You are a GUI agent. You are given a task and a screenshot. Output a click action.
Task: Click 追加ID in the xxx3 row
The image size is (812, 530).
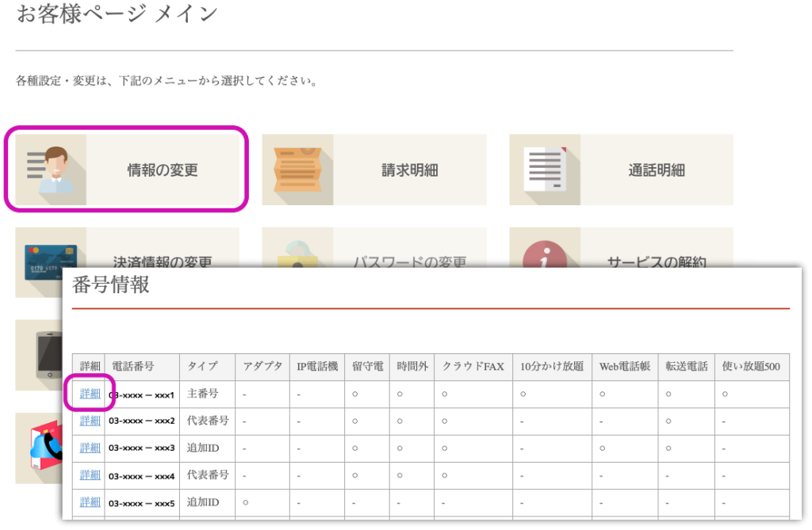tap(203, 448)
